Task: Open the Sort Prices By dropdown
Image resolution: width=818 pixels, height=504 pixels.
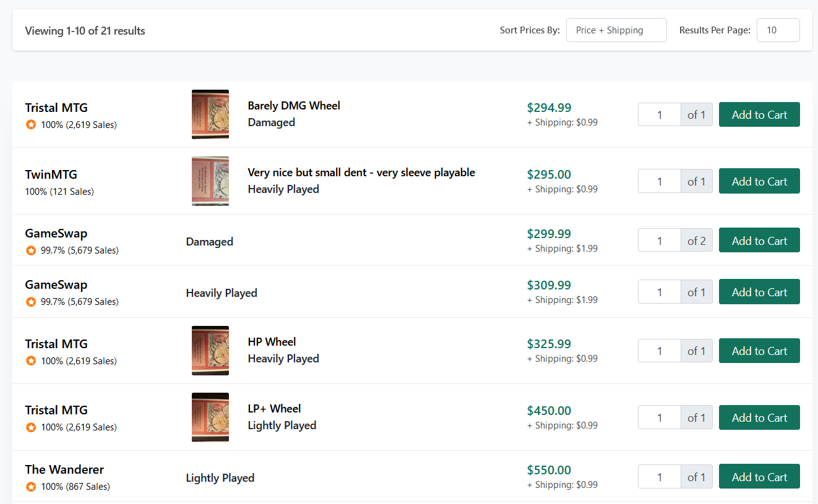Action: pos(616,30)
